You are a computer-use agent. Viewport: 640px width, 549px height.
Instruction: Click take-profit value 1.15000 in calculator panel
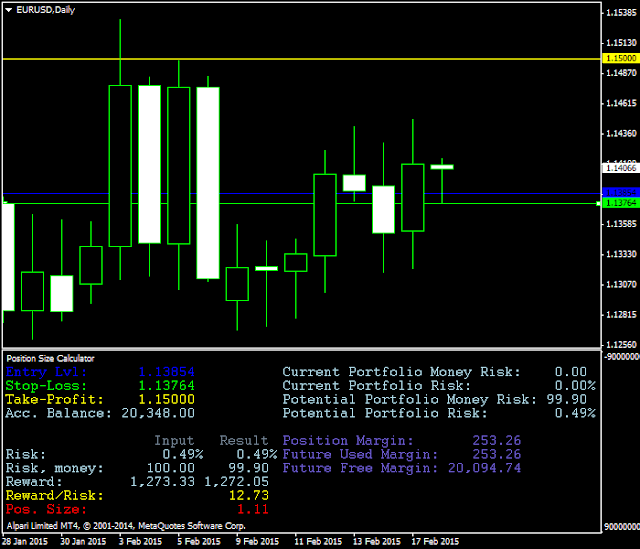[166, 399]
